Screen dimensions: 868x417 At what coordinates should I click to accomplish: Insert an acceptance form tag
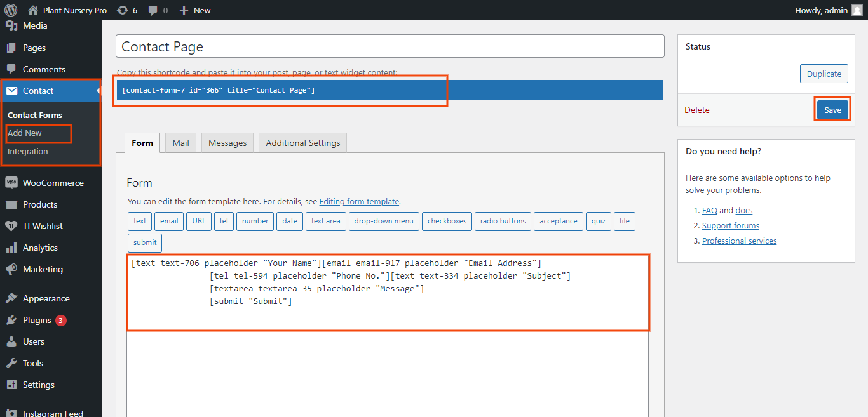coord(558,221)
